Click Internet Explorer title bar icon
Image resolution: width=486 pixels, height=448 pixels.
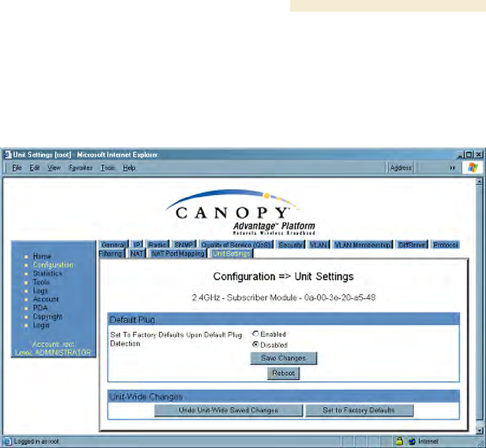(7, 154)
